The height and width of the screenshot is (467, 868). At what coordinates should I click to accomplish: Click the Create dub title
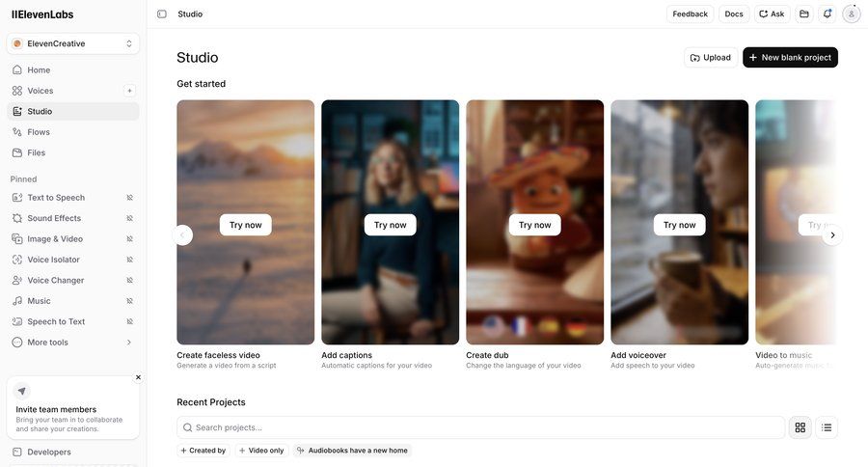(487, 355)
